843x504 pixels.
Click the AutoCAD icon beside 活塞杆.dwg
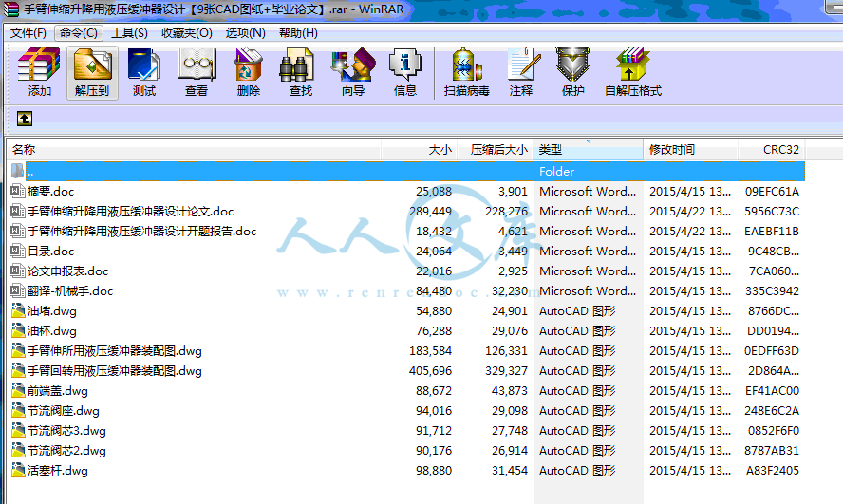(18, 470)
